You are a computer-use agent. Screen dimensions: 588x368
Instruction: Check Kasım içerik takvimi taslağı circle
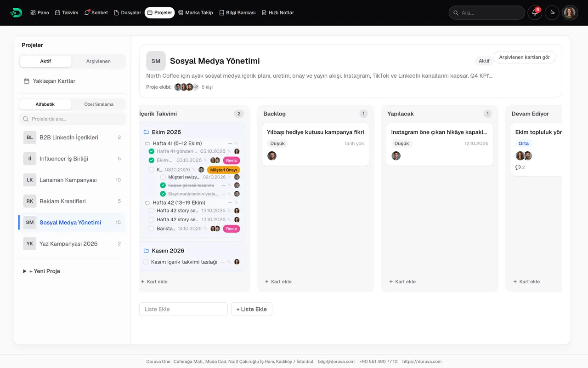click(x=146, y=262)
